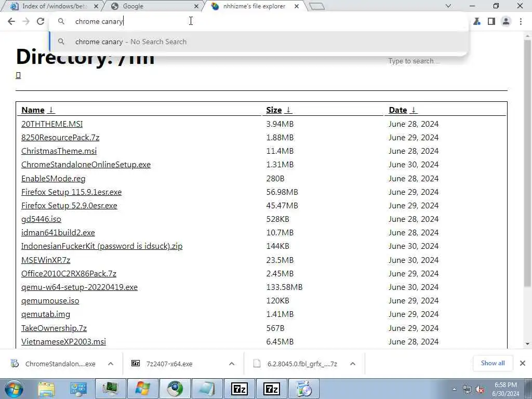The image size is (532, 399).
Task: Open the Notepad-style taskbar icon
Action: 207,389
